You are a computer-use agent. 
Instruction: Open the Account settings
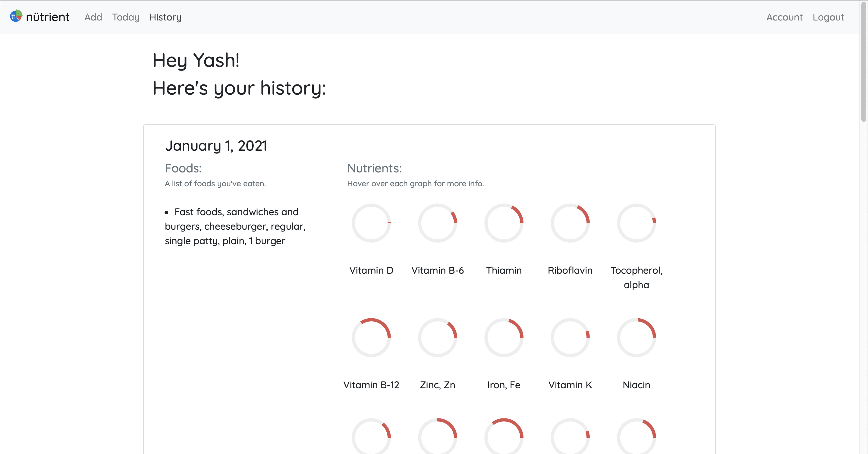[x=785, y=17]
